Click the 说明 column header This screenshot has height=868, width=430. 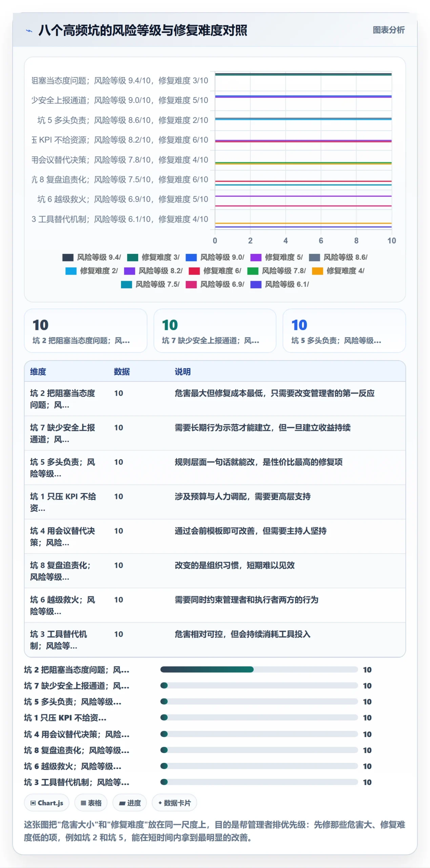click(183, 372)
